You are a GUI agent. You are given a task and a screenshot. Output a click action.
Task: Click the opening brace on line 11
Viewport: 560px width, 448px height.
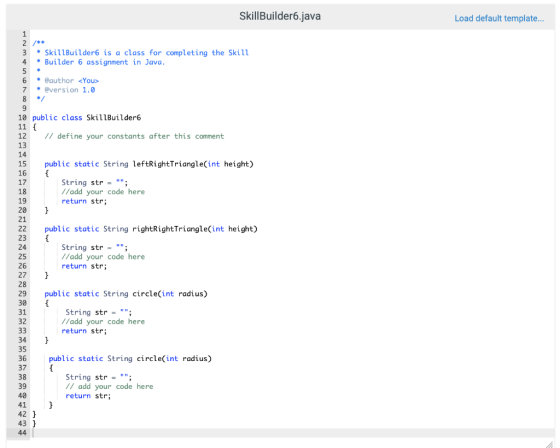tap(34, 127)
